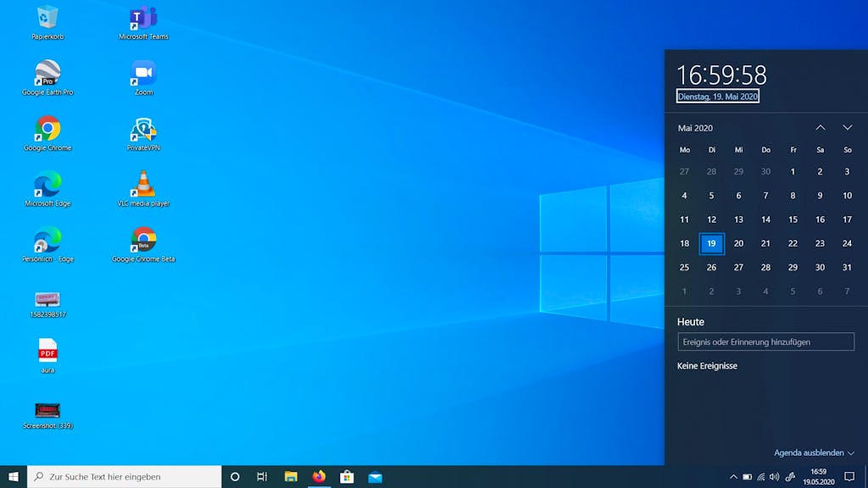Select May 18 in the calendar
This screenshot has height=488, width=868.
(684, 243)
